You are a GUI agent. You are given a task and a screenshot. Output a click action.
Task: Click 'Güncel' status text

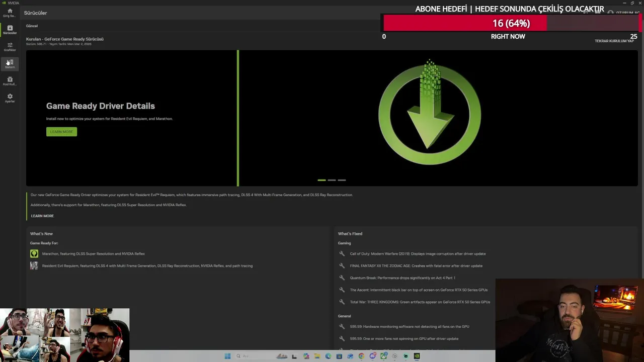[x=32, y=26]
